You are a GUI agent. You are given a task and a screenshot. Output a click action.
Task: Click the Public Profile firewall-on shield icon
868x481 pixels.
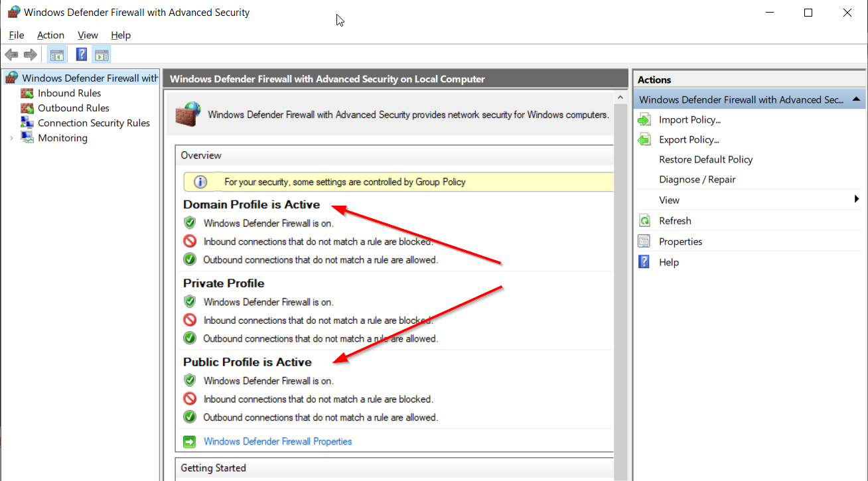[190, 381]
